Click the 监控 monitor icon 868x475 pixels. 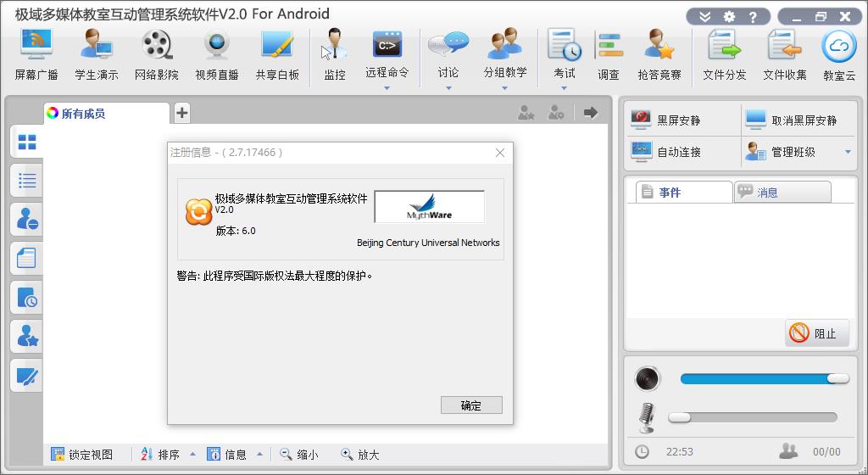point(335,55)
